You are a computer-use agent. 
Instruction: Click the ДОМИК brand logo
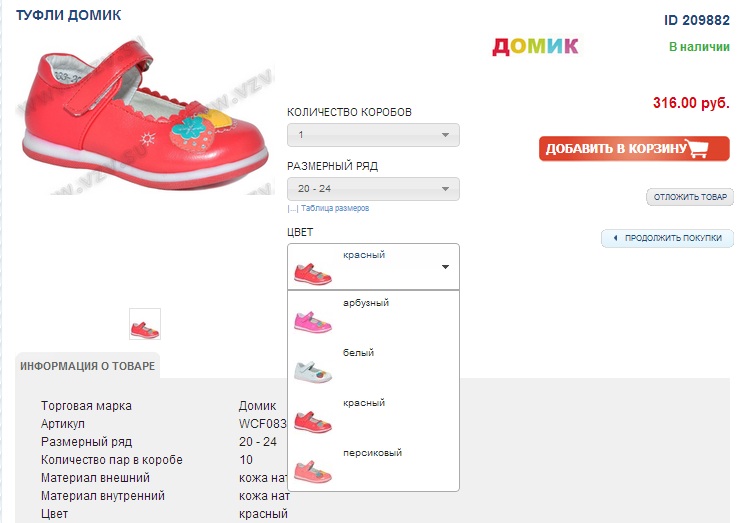tap(535, 46)
